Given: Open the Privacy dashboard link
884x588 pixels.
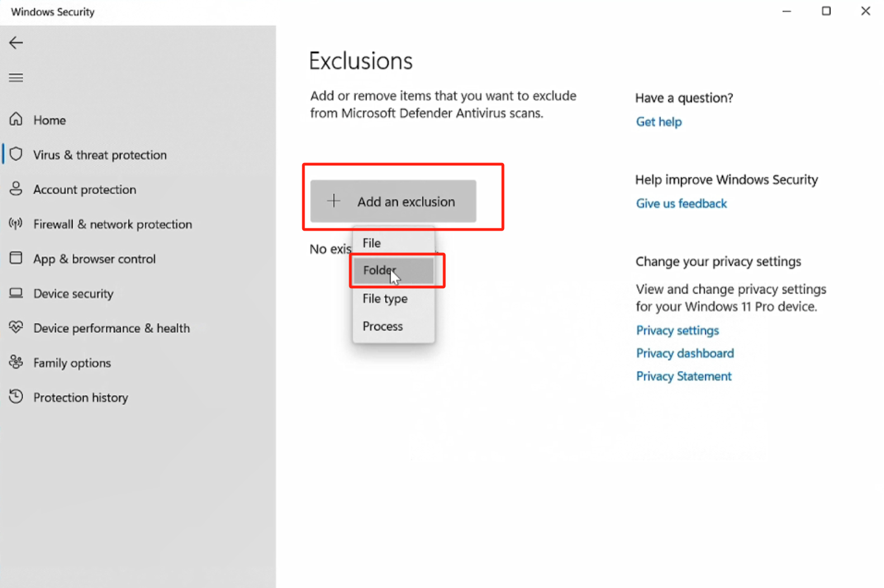Looking at the screenshot, I should coord(685,353).
